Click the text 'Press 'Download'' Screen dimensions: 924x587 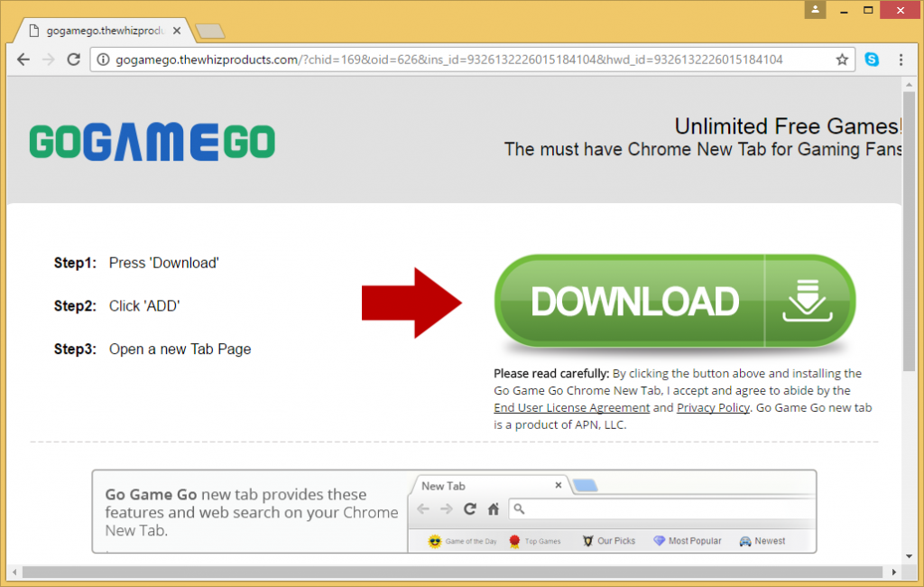click(164, 263)
